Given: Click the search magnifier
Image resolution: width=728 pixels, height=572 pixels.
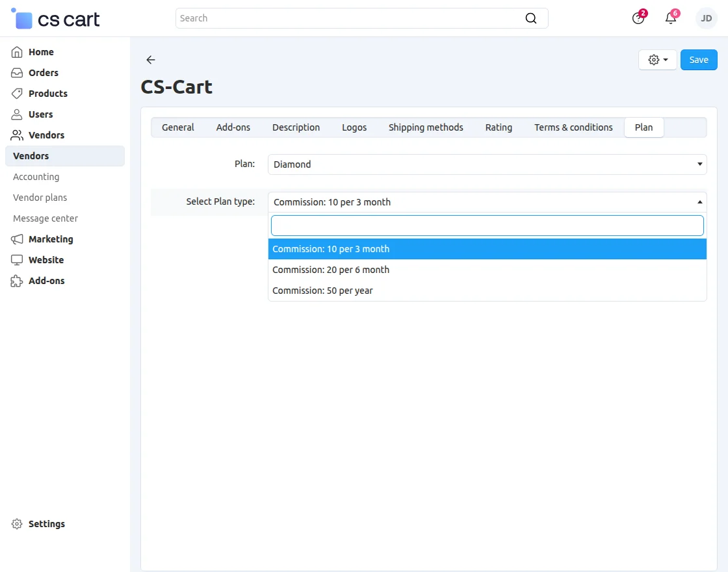Looking at the screenshot, I should tap(531, 18).
